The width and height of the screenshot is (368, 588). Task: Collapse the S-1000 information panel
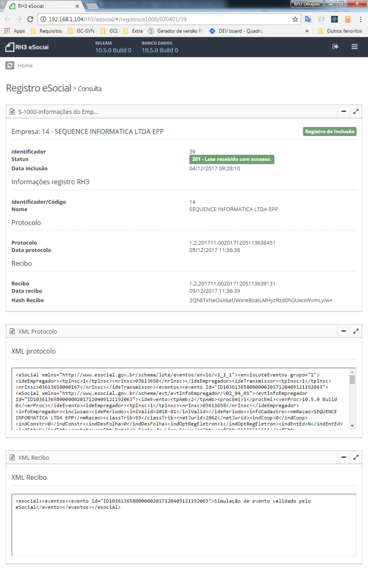pos(343,112)
